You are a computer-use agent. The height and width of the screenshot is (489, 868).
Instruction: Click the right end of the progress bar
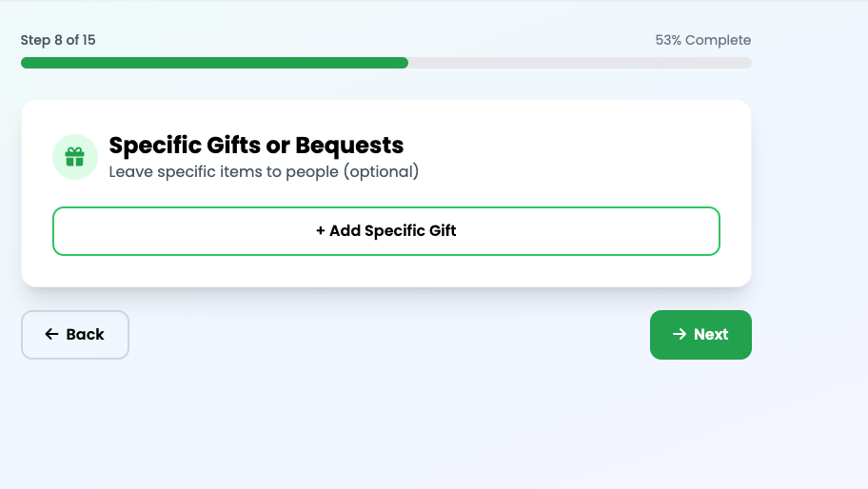coord(745,63)
